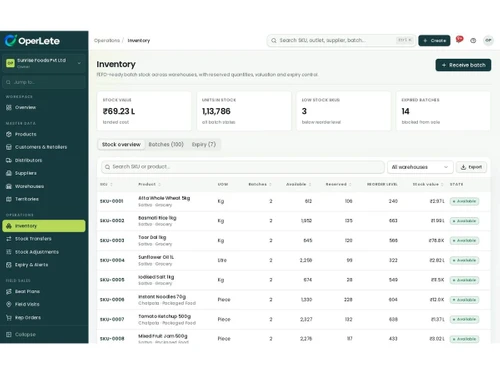The width and height of the screenshot is (500, 375).
Task: Click Mixed Fruit Jam 500g product
Action: pyautogui.click(x=163, y=336)
